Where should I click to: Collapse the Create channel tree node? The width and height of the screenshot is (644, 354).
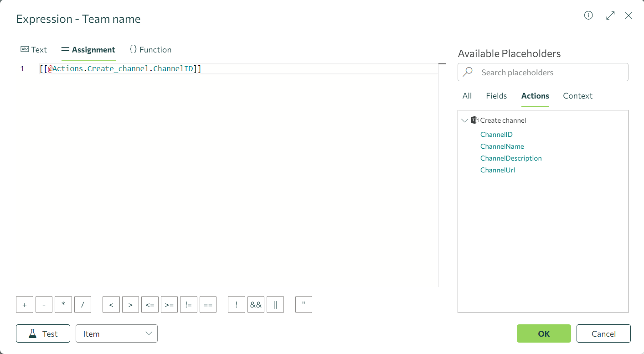pyautogui.click(x=465, y=120)
